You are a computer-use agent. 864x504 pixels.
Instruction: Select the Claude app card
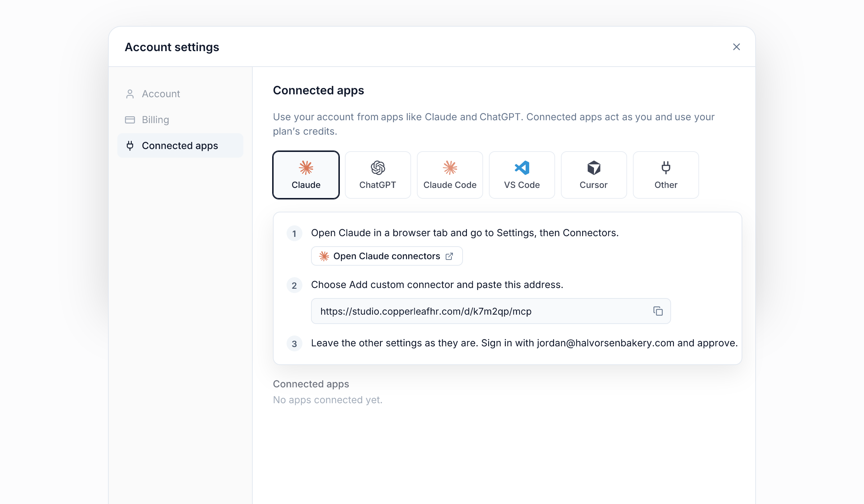306,175
